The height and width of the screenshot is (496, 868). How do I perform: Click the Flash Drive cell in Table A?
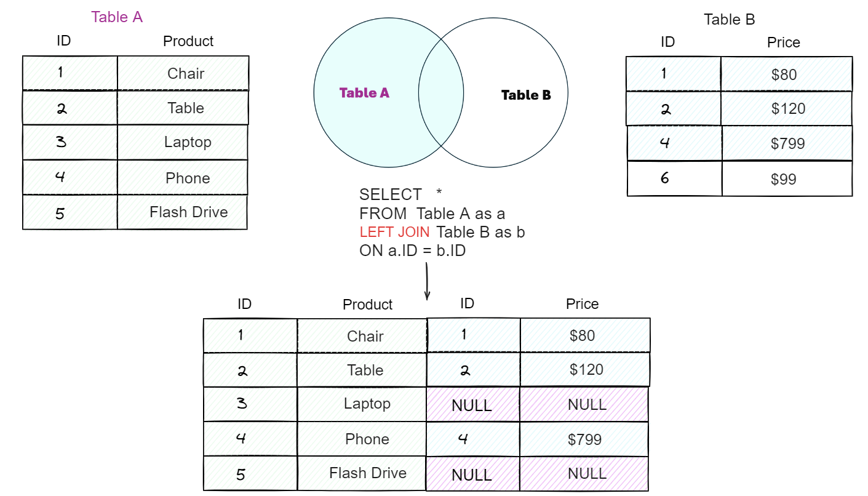tap(188, 212)
